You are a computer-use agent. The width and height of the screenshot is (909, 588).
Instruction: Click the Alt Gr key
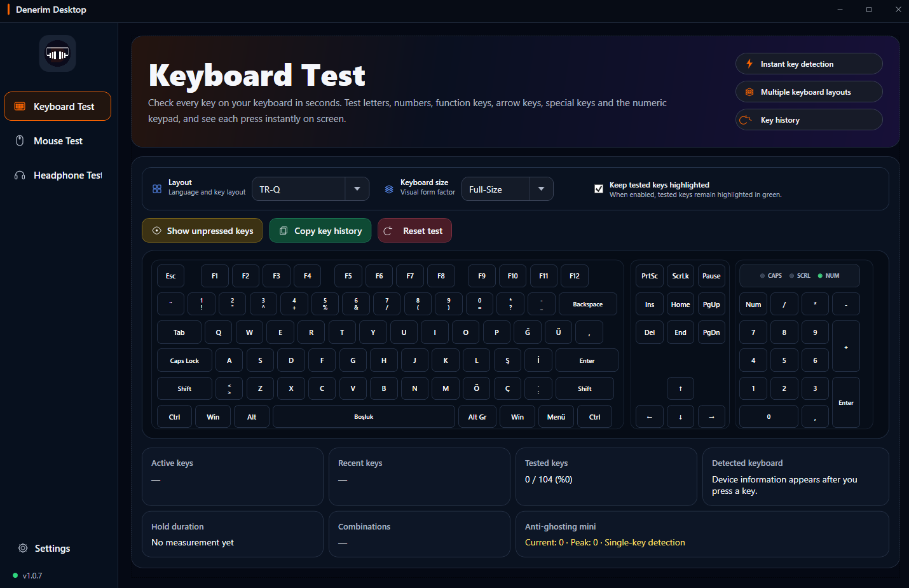[x=477, y=416]
